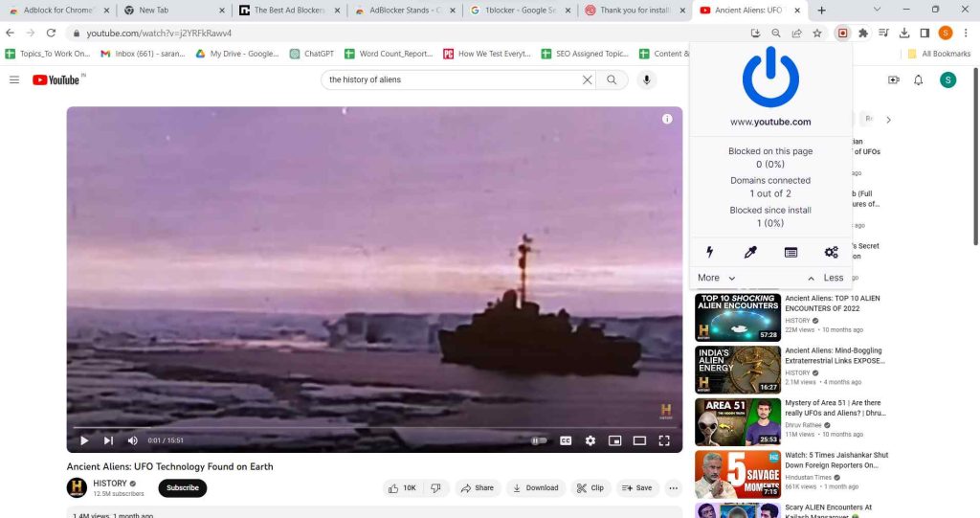Click the Download button
Screen dimensions: 980x518
click(x=536, y=488)
